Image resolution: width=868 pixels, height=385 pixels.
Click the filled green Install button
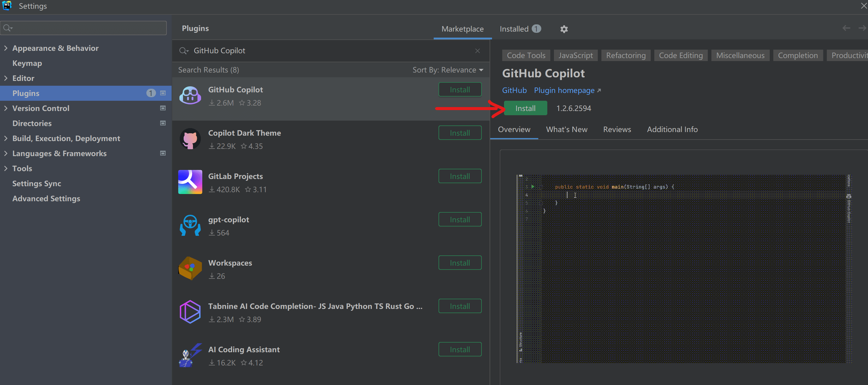pyautogui.click(x=525, y=108)
